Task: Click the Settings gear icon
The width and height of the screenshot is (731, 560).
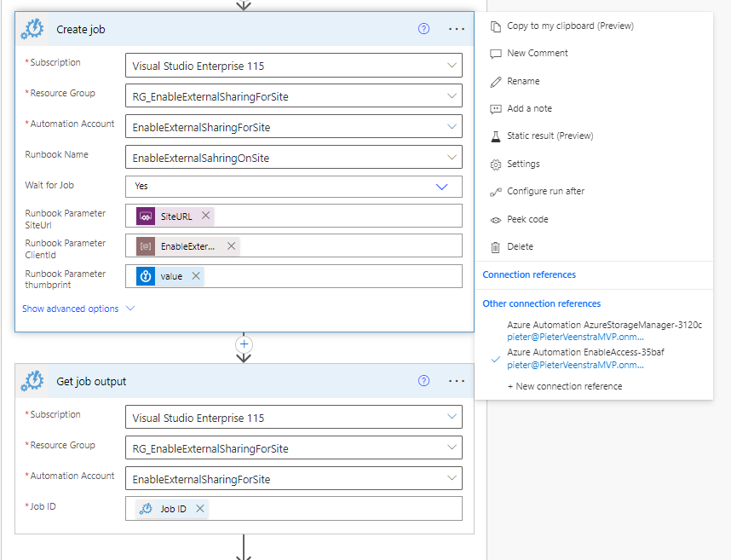Action: pos(496,165)
